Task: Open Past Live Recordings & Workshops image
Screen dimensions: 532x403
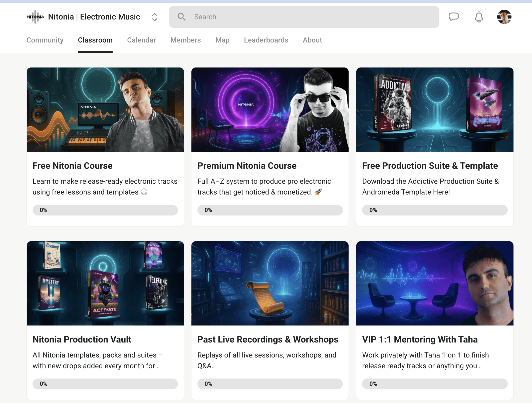Action: 270,283
